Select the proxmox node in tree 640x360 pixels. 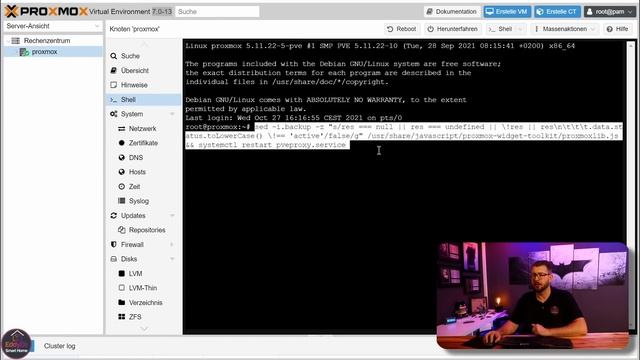tap(44, 52)
